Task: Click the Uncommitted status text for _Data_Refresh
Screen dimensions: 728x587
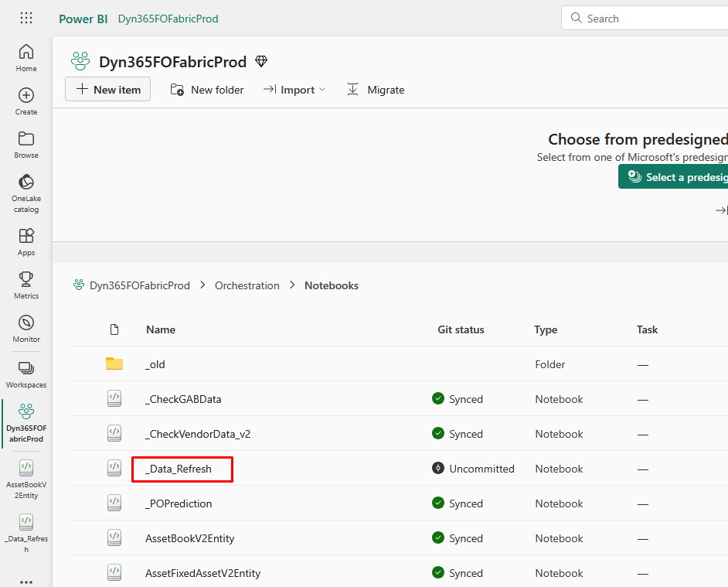Action: click(x=482, y=469)
